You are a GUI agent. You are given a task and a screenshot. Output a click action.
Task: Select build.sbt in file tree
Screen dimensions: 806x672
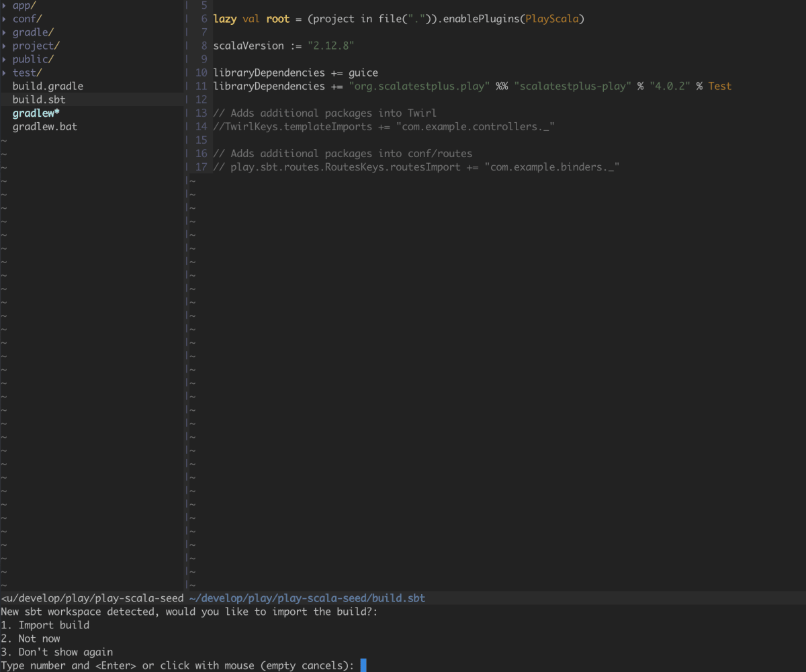click(39, 99)
